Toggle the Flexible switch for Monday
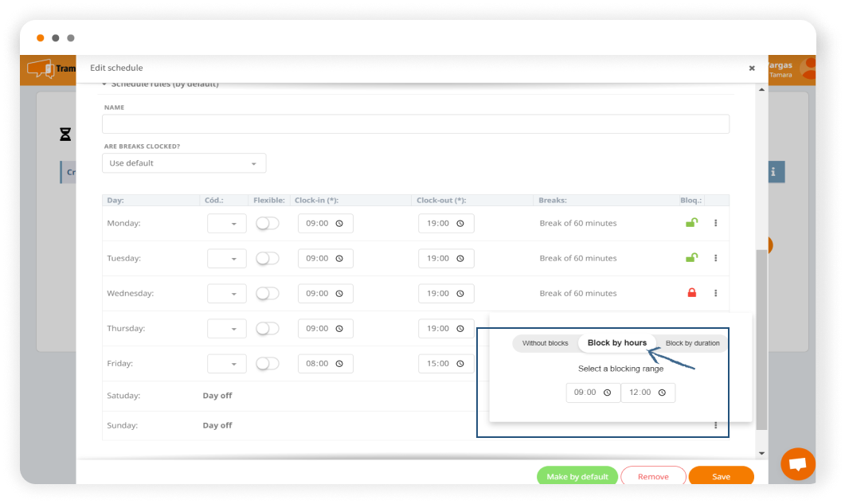 [268, 223]
